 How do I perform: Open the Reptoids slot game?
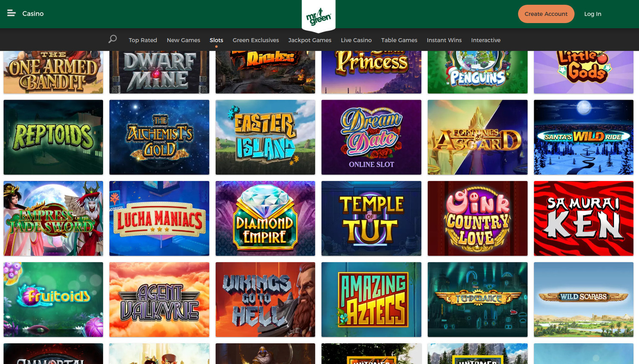click(53, 137)
